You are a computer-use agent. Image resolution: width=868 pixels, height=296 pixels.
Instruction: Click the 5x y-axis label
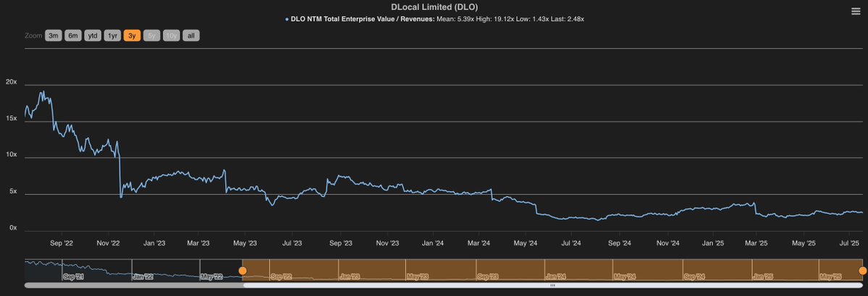[14, 192]
